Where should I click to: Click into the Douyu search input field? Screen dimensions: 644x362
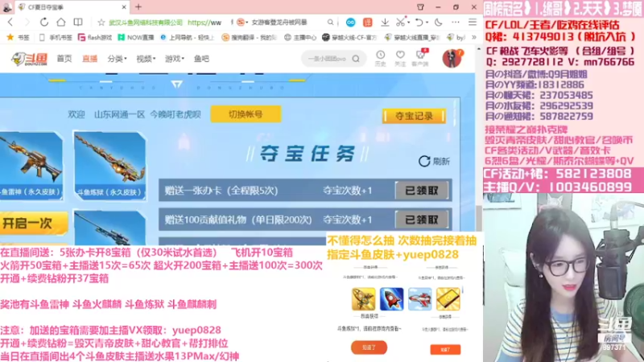327,59
